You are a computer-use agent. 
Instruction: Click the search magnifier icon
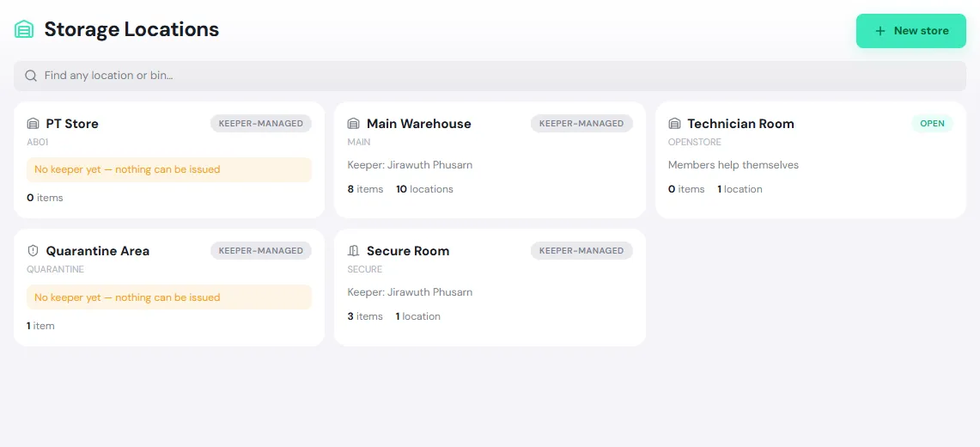31,76
